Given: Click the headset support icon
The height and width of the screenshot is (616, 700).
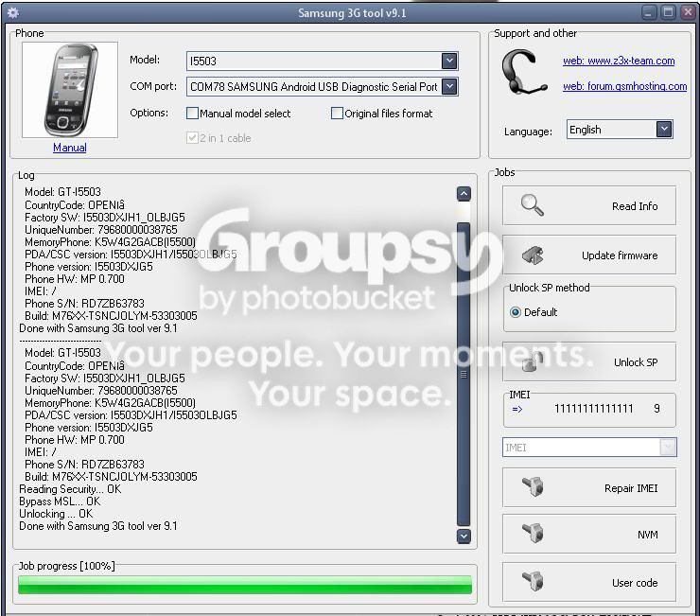Looking at the screenshot, I should [x=524, y=72].
